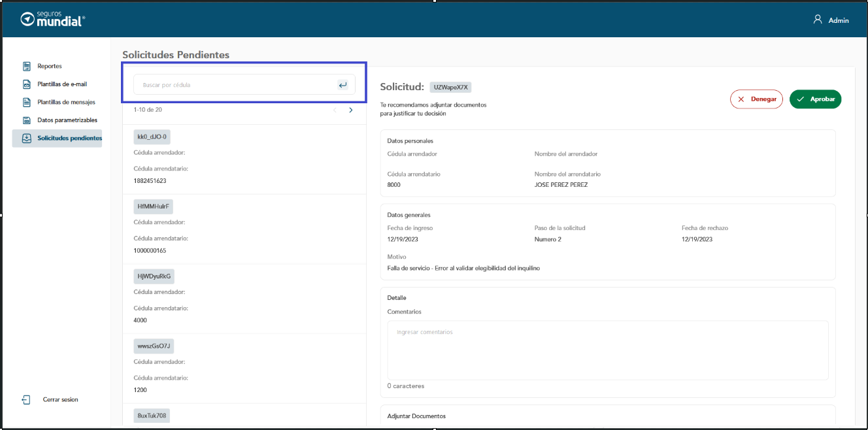Click the Solicitudes Pendientes page heading
Image resolution: width=868 pixels, height=430 pixels.
click(176, 55)
